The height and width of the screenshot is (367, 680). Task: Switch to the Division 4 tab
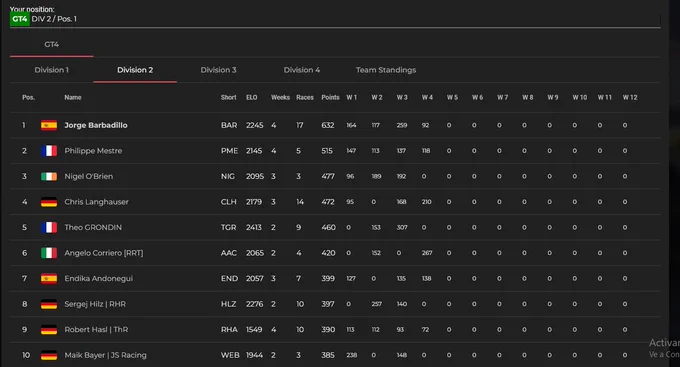pyautogui.click(x=302, y=70)
